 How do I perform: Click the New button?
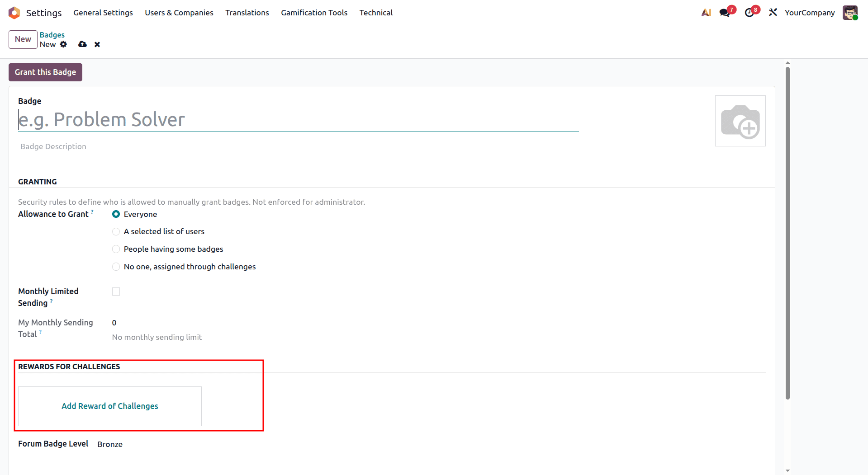coord(23,39)
